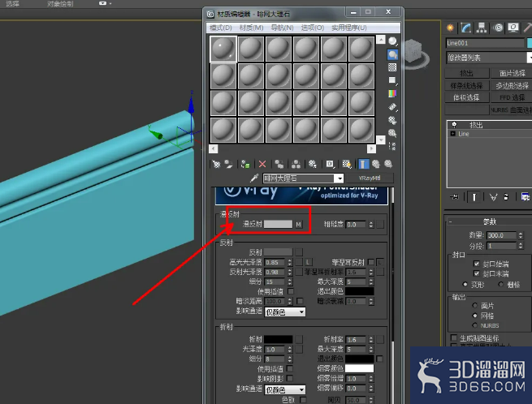This screenshot has width=532, height=404.
Task: Switch to the Display command panel tab
Action: pyautogui.click(x=513, y=28)
